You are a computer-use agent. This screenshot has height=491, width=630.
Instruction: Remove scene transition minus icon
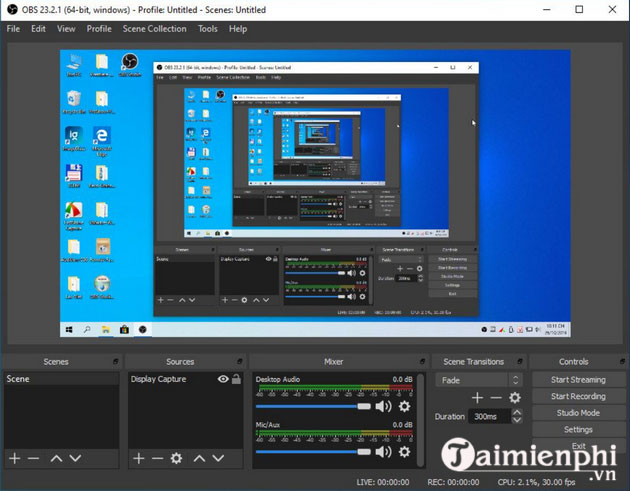496,398
